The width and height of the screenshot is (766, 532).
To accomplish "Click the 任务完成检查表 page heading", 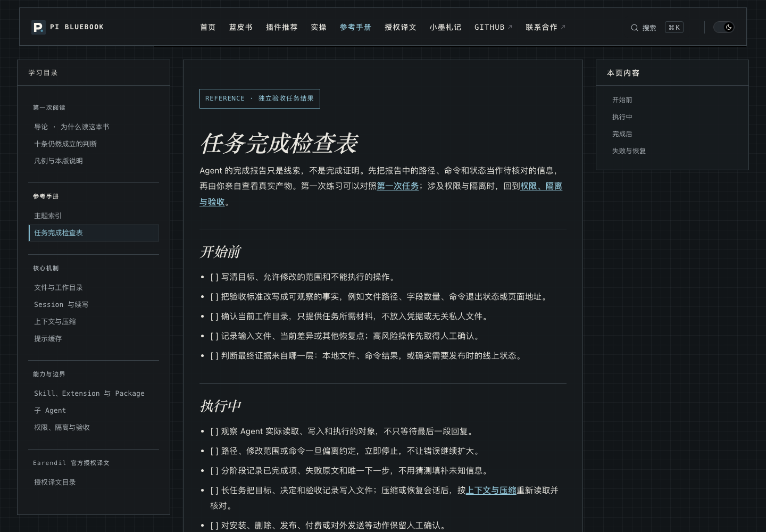I will click(x=279, y=143).
